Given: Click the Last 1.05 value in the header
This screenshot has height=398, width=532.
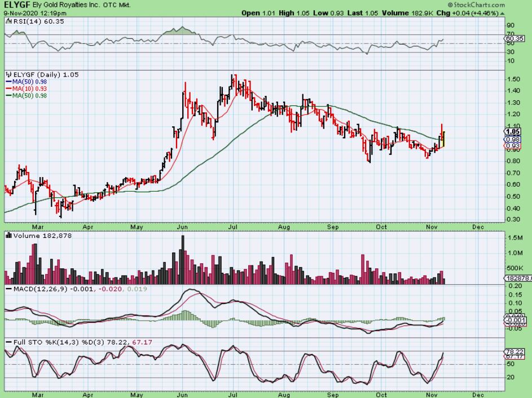Looking at the screenshot, I should click(x=363, y=13).
